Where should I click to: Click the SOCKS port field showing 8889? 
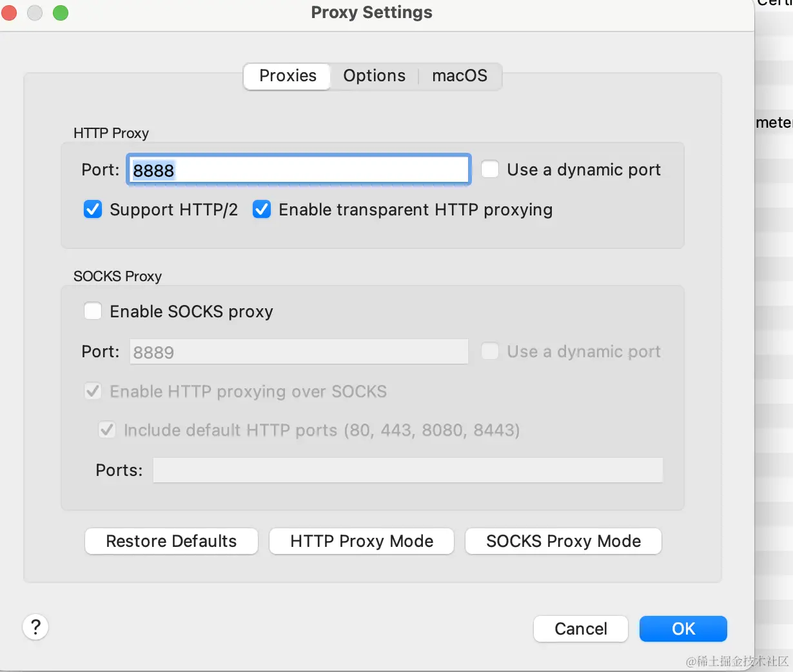point(299,352)
